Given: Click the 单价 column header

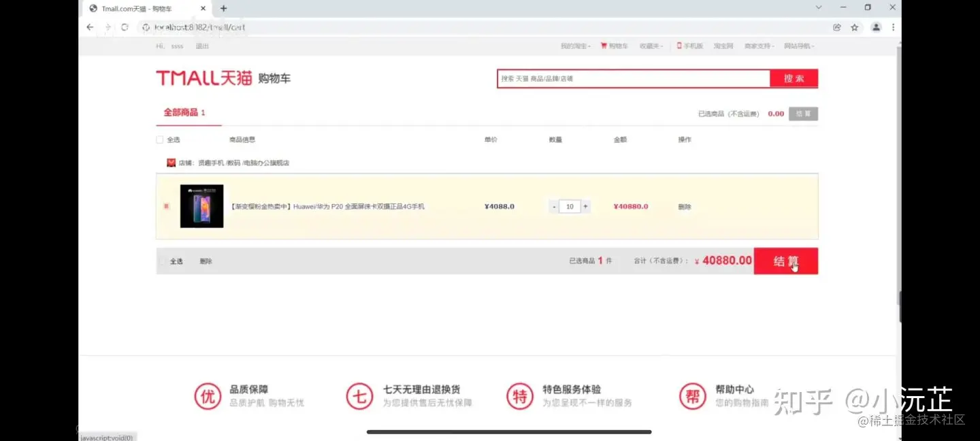Looking at the screenshot, I should 491,140.
